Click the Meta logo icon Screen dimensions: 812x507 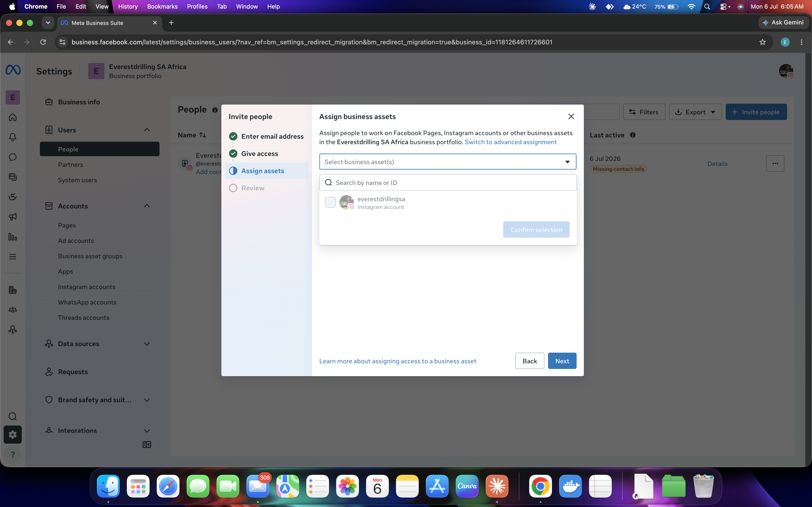tap(13, 70)
